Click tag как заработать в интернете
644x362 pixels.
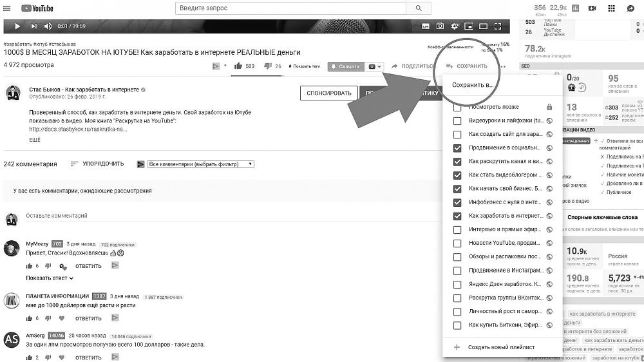(603, 314)
